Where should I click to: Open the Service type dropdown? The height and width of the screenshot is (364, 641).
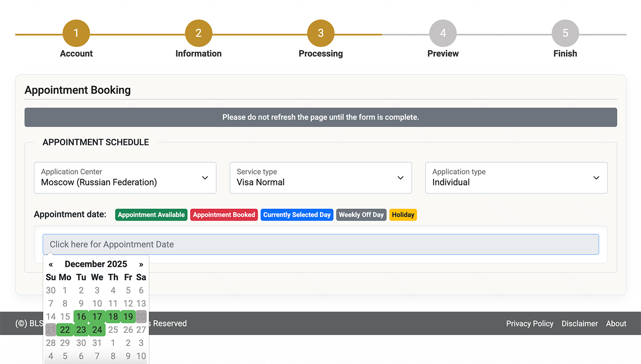click(320, 178)
